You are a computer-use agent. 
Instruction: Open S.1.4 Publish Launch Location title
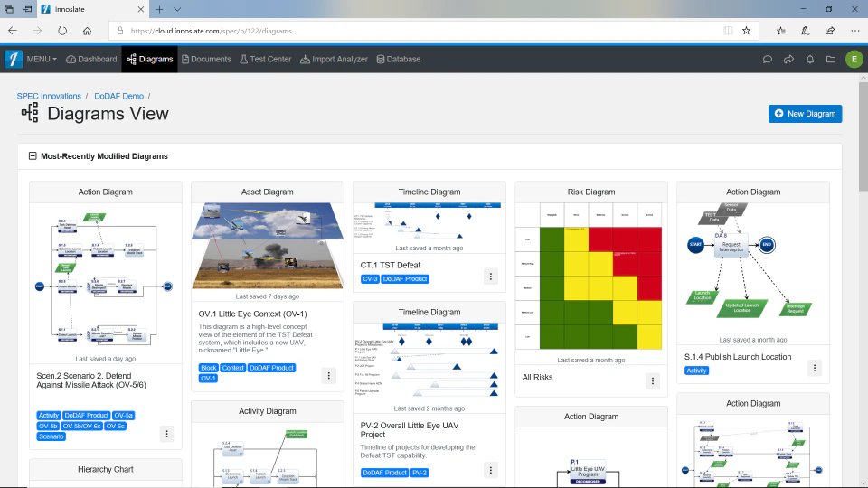(x=738, y=357)
